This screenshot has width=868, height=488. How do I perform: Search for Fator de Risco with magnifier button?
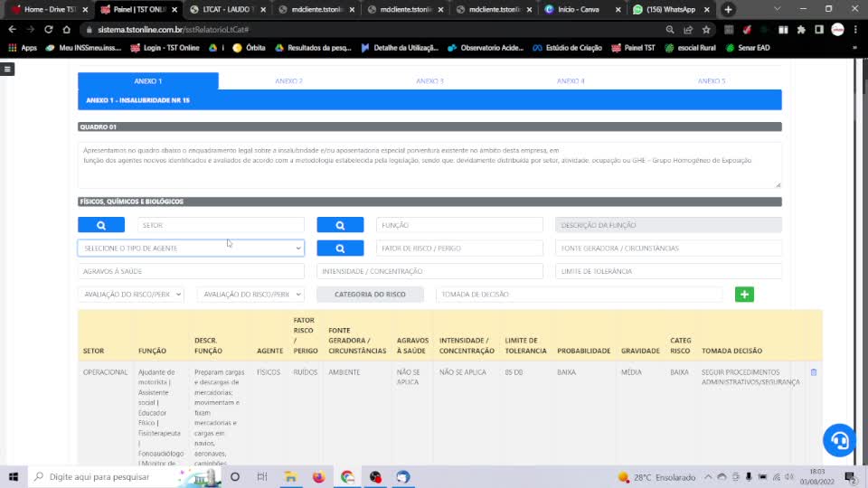[x=340, y=249]
